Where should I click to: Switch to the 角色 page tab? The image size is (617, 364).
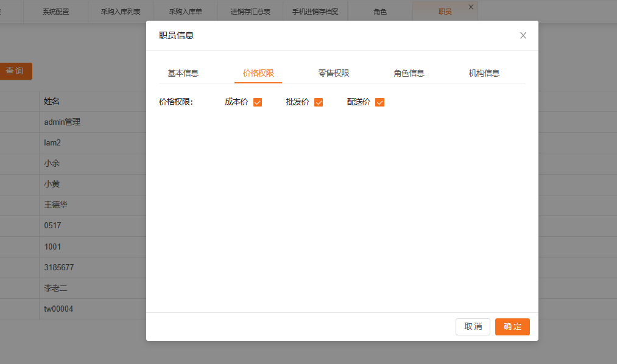pyautogui.click(x=380, y=12)
